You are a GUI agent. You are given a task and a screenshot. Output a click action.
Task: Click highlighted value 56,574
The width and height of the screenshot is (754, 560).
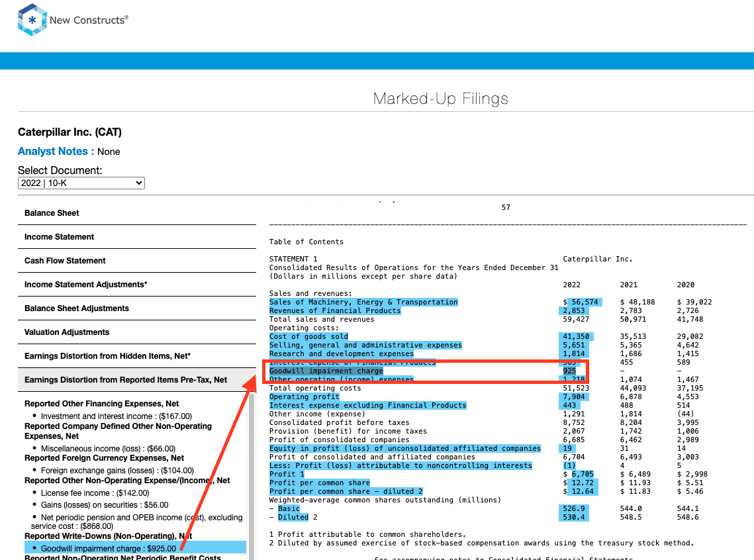click(585, 303)
